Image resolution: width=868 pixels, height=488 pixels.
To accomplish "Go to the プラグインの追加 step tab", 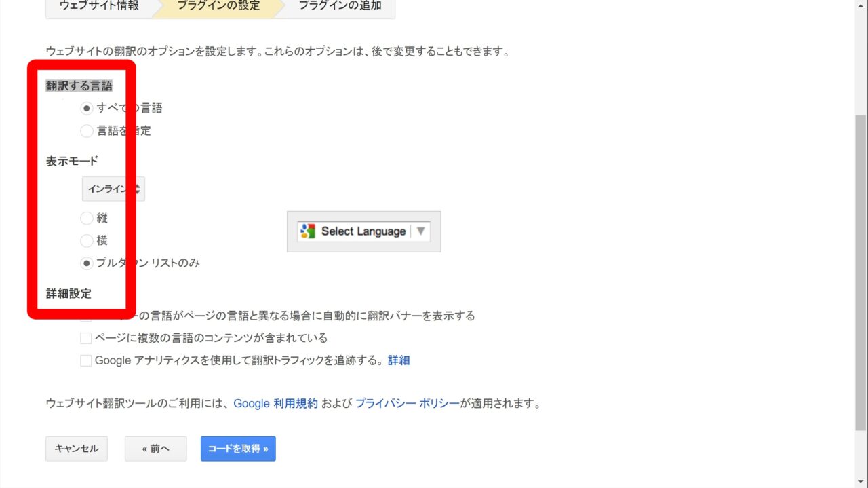I will tap(340, 6).
